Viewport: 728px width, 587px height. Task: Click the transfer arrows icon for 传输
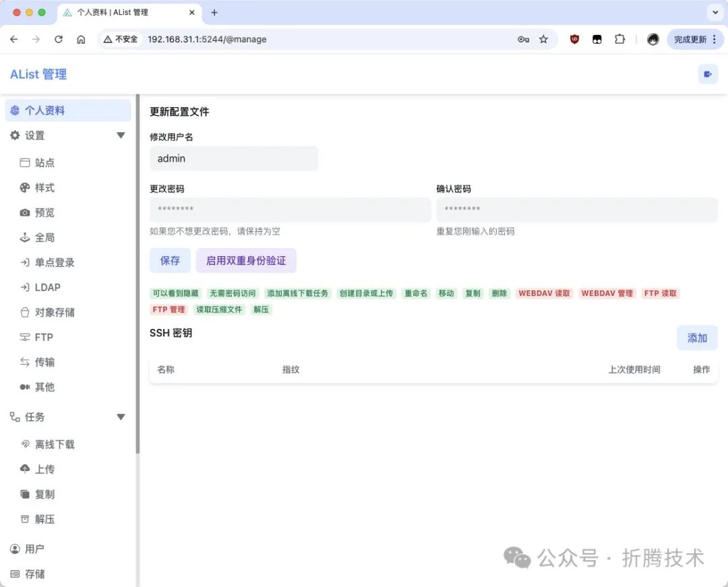[25, 362]
